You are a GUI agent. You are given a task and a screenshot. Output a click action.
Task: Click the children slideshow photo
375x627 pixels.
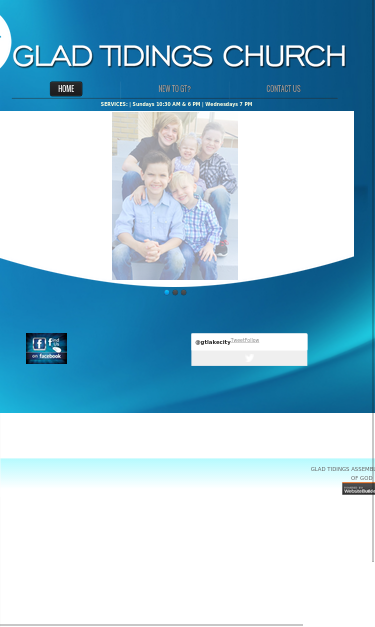[x=175, y=196]
